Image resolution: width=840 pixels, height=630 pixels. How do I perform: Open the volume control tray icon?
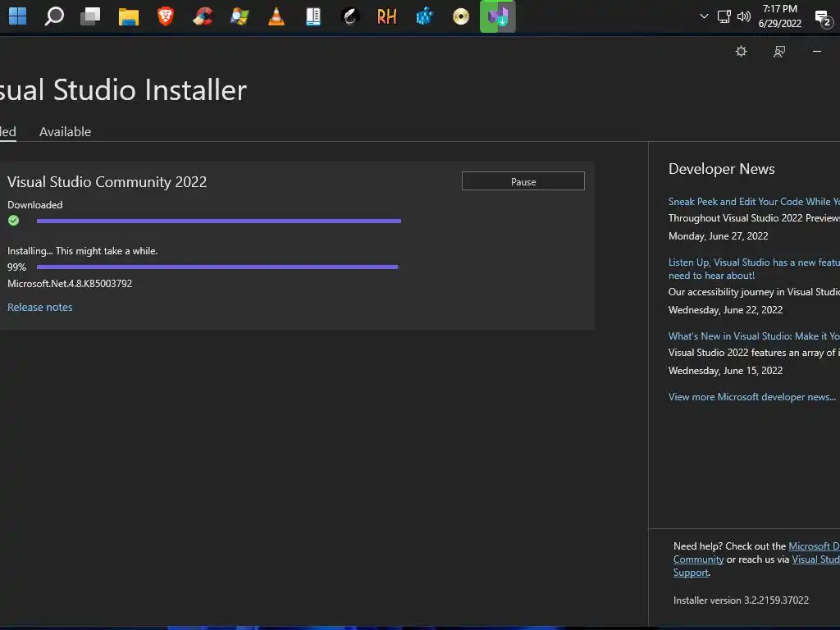(x=743, y=16)
